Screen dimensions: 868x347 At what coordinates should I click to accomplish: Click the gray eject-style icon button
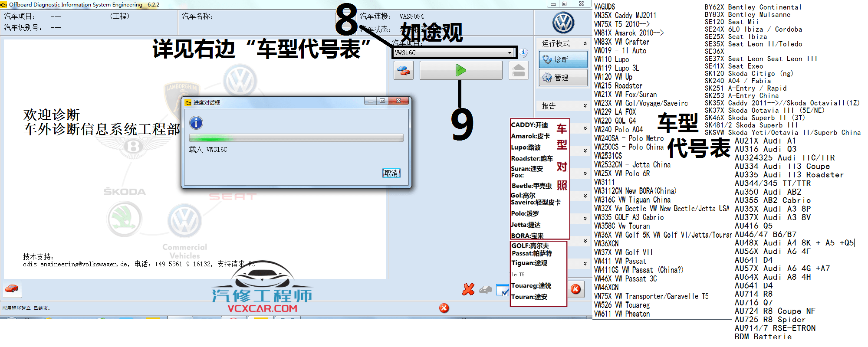pos(518,70)
